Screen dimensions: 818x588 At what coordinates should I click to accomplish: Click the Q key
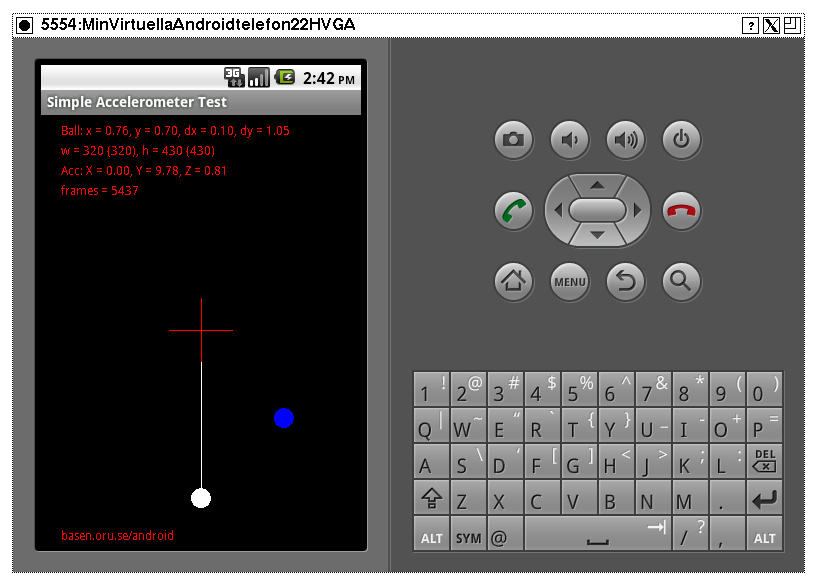point(431,425)
